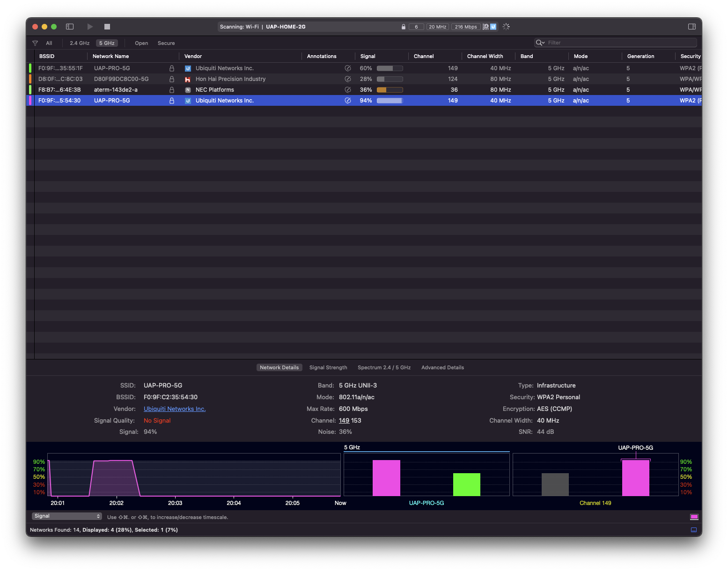Open the Network Details tab

pos(279,367)
